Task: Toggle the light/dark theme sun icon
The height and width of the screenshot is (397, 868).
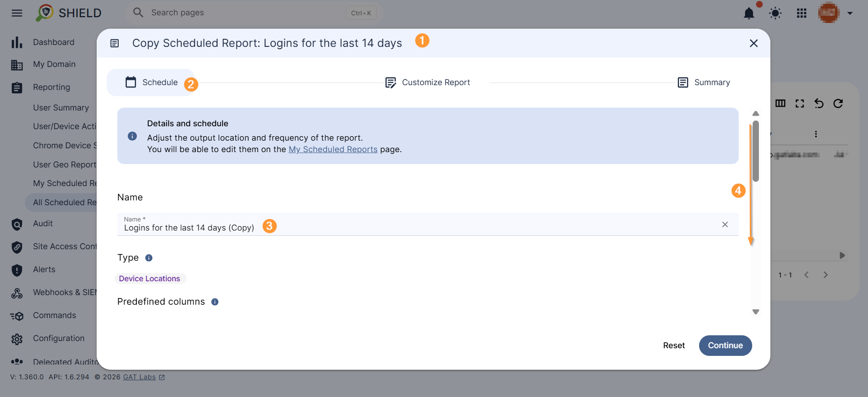Action: pos(775,13)
